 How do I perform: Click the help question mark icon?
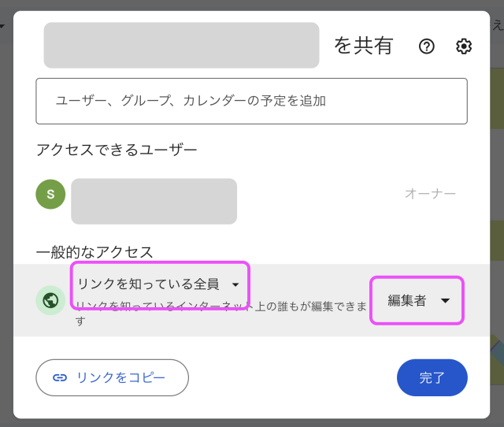pyautogui.click(x=427, y=46)
